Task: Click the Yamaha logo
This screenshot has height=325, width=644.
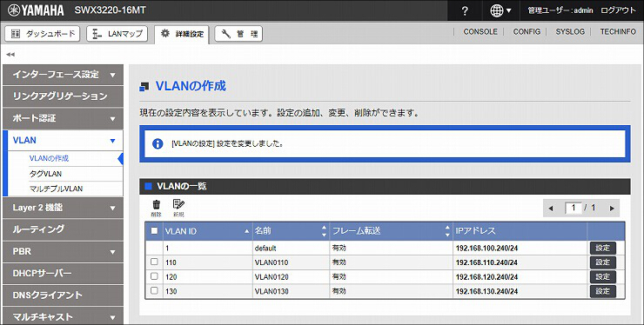Action: (36, 10)
